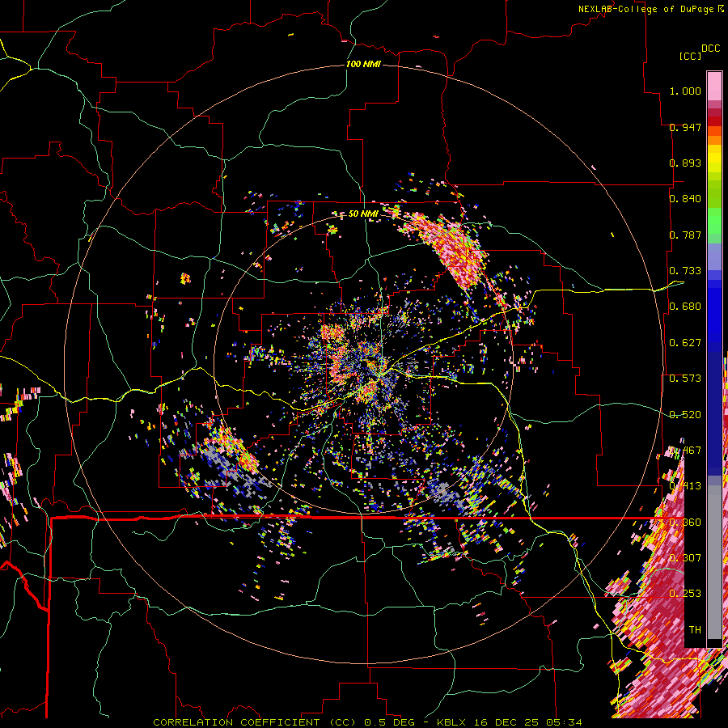The height and width of the screenshot is (728, 728).
Task: Select the 0.840 color scale value
Action: (x=685, y=199)
